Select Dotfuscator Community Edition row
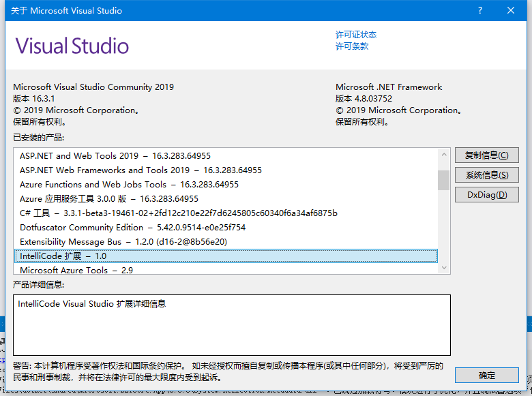532x396 pixels. point(226,227)
